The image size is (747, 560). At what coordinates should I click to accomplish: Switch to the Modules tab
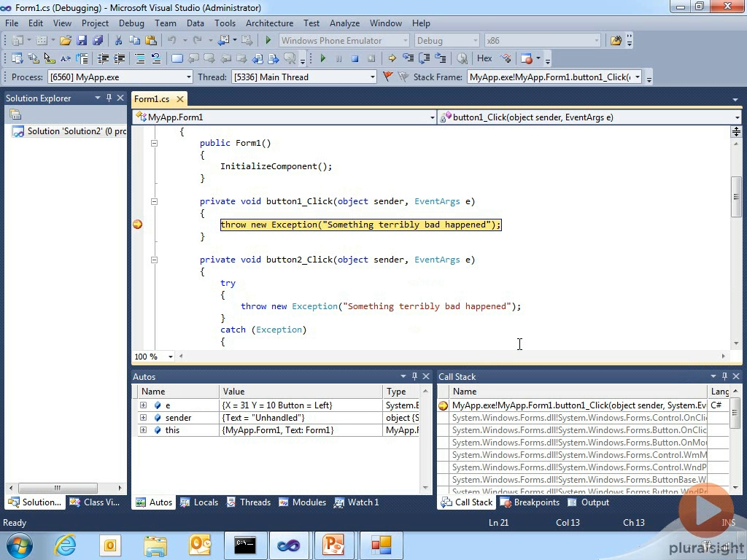pos(303,502)
